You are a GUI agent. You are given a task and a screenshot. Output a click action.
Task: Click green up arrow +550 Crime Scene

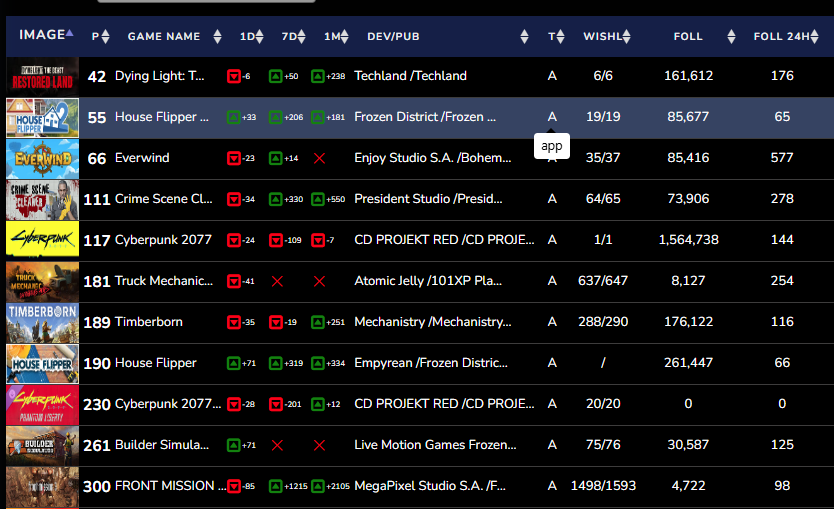coord(318,199)
